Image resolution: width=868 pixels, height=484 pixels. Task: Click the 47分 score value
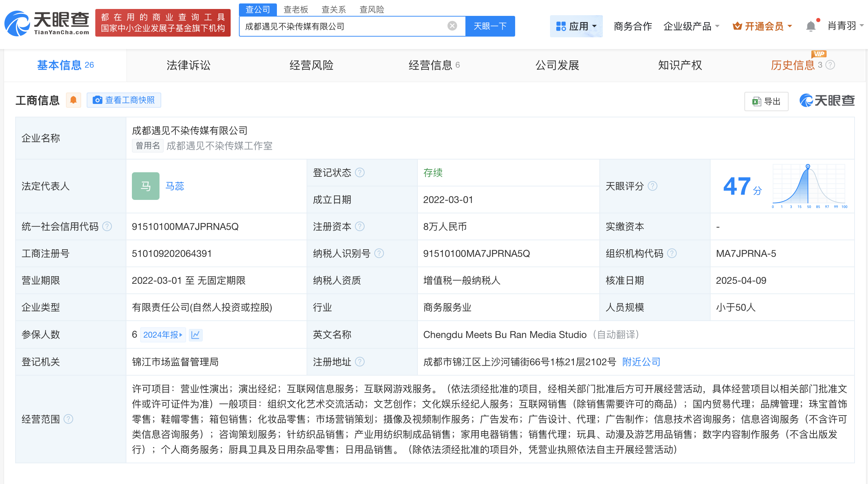point(742,186)
